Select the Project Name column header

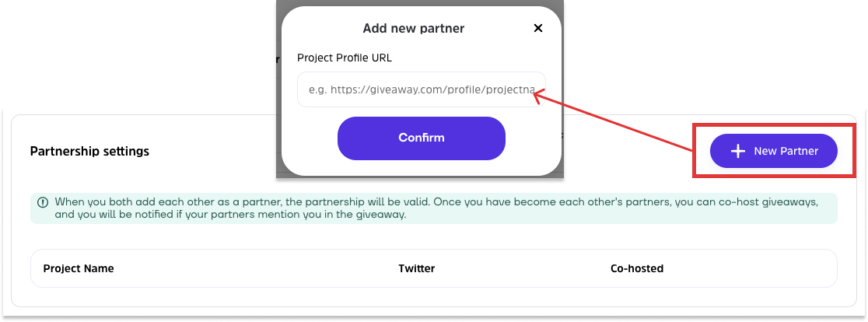click(x=79, y=268)
